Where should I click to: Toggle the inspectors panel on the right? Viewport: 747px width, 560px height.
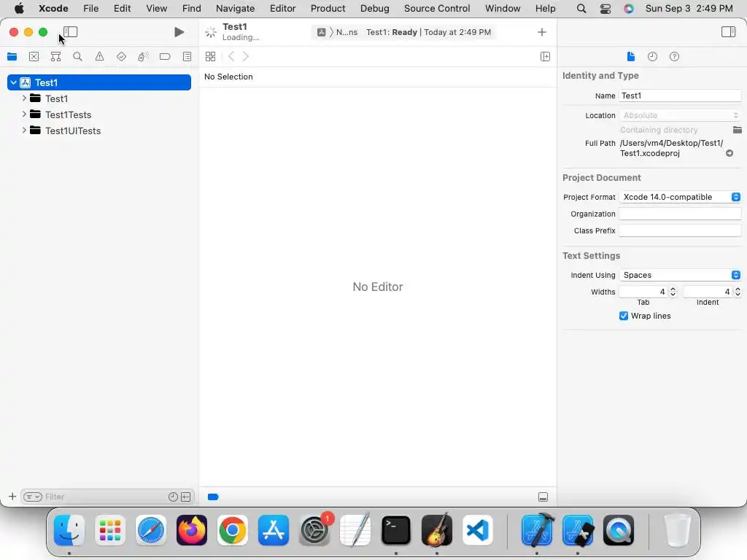(729, 32)
